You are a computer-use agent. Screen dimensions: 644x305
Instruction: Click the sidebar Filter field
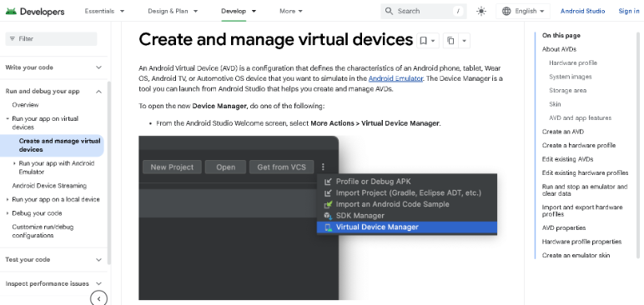tap(52, 38)
